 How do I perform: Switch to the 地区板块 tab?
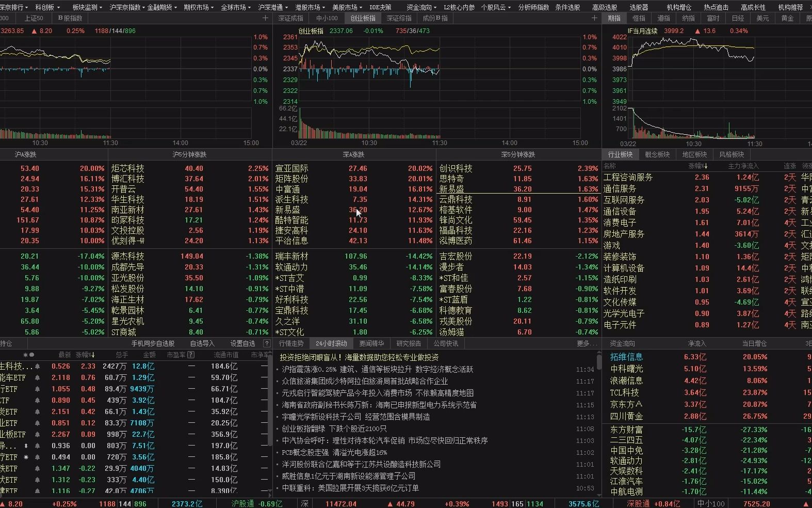pyautogui.click(x=694, y=154)
